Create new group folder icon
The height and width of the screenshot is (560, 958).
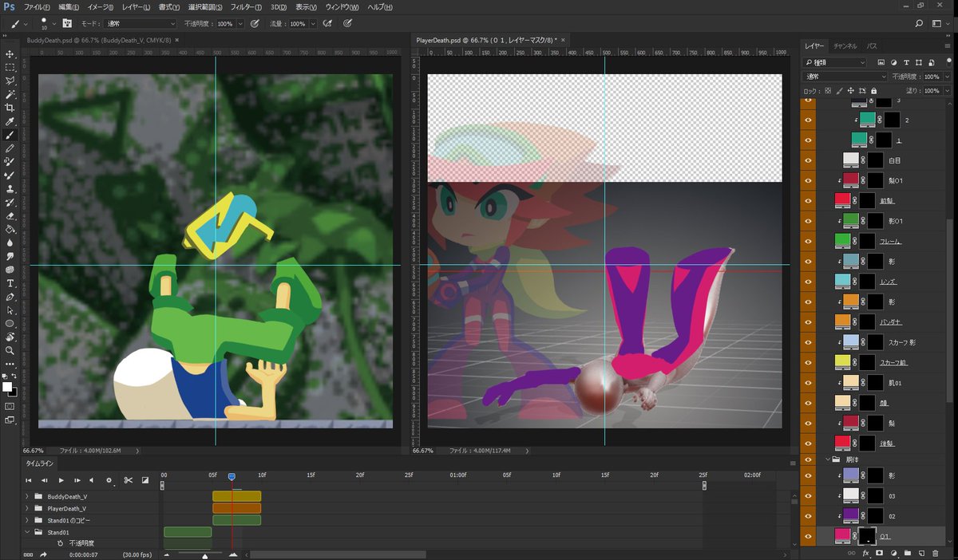click(x=908, y=553)
